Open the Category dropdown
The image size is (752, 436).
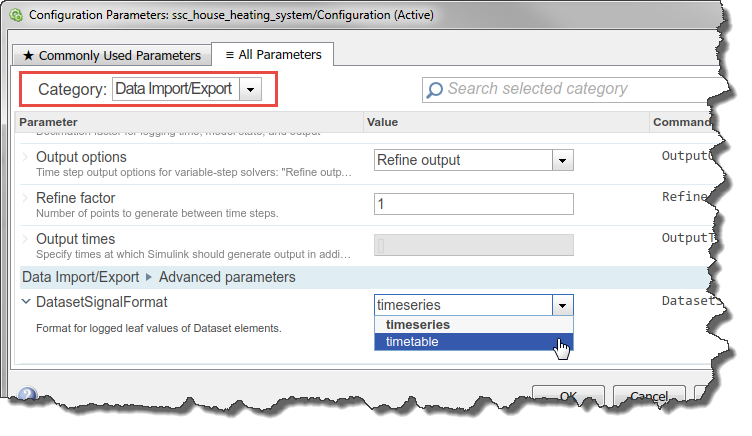(x=251, y=89)
